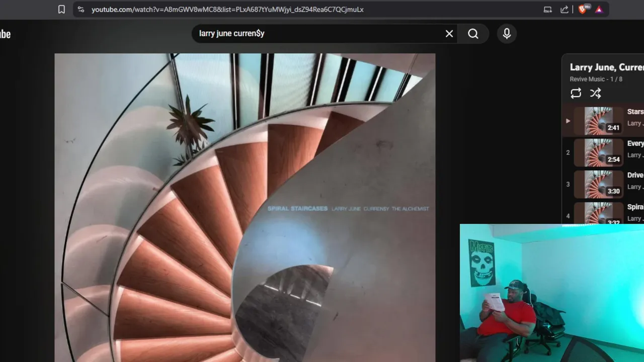The height and width of the screenshot is (362, 644).
Task: Play the 'Every' playlist item title
Action: (635, 143)
